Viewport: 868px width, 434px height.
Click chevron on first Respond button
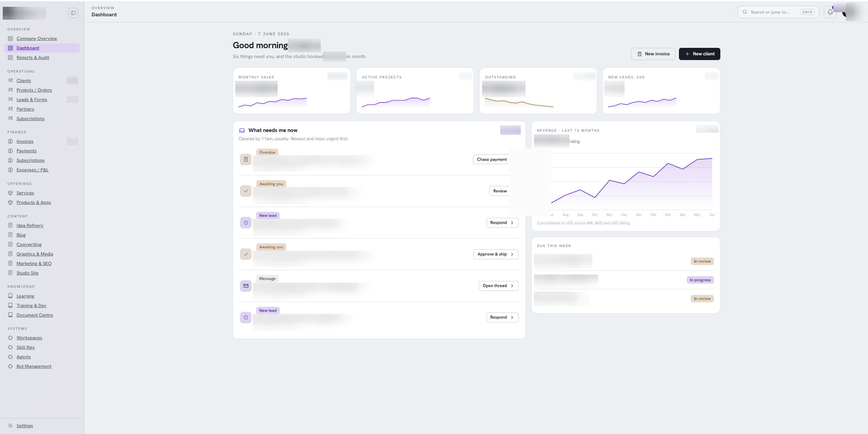(x=512, y=223)
